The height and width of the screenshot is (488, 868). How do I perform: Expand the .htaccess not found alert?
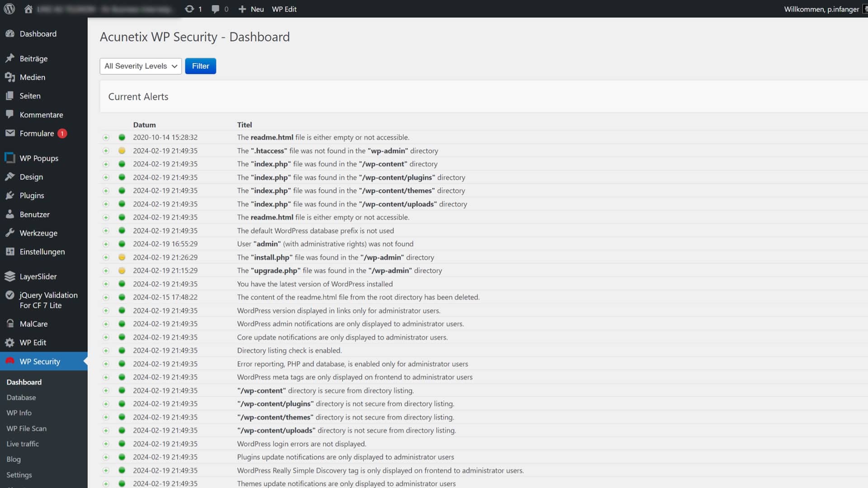106,151
